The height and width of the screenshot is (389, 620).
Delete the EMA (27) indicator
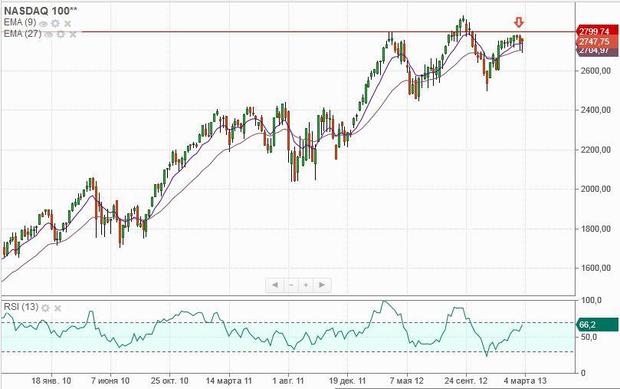[73, 34]
